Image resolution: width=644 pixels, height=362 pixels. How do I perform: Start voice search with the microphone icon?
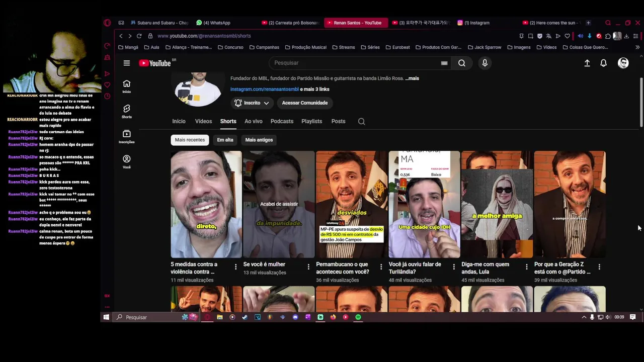click(x=485, y=63)
